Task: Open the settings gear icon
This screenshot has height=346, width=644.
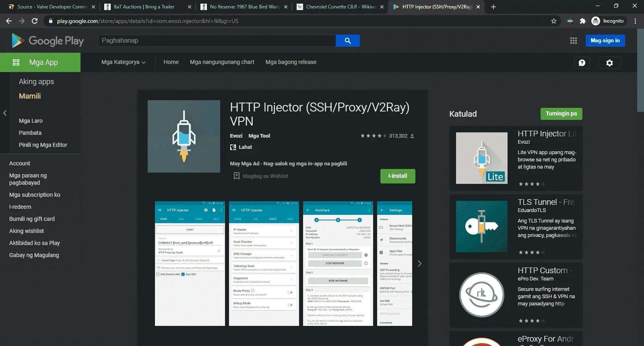Action: tap(609, 63)
